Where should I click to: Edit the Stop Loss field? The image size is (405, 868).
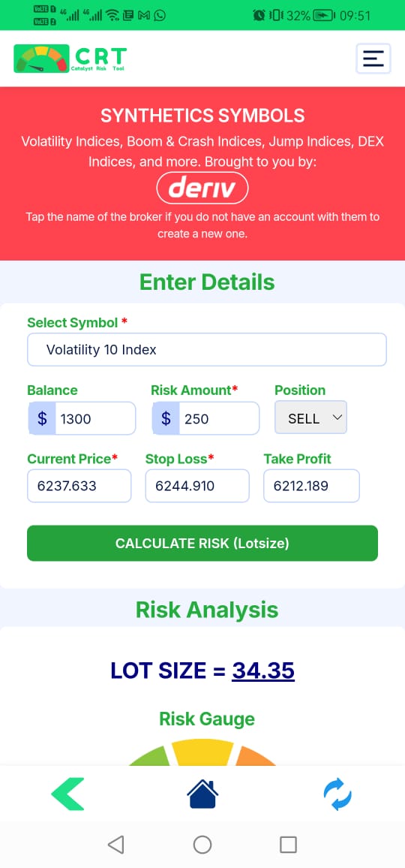coord(197,486)
